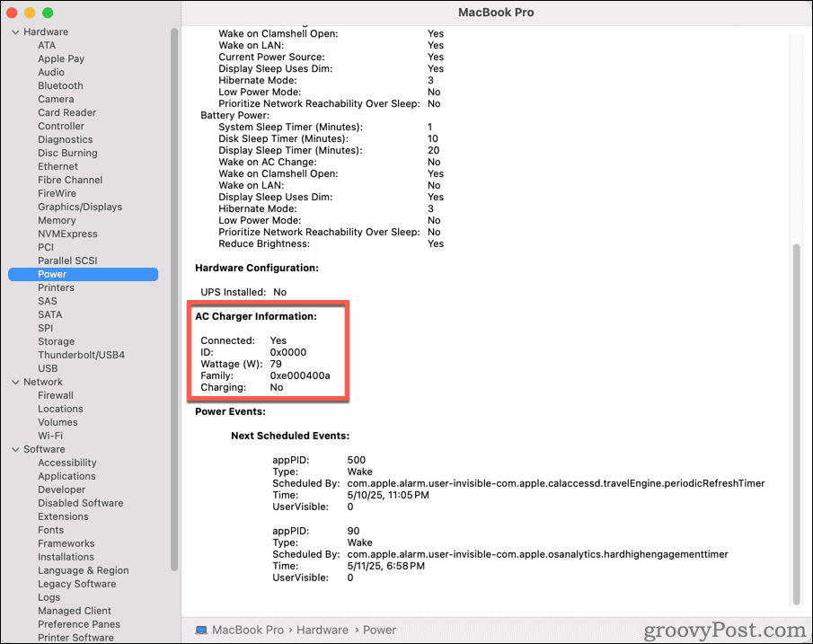
Task: Open Preference Panes in the sidebar
Action: coord(79,624)
